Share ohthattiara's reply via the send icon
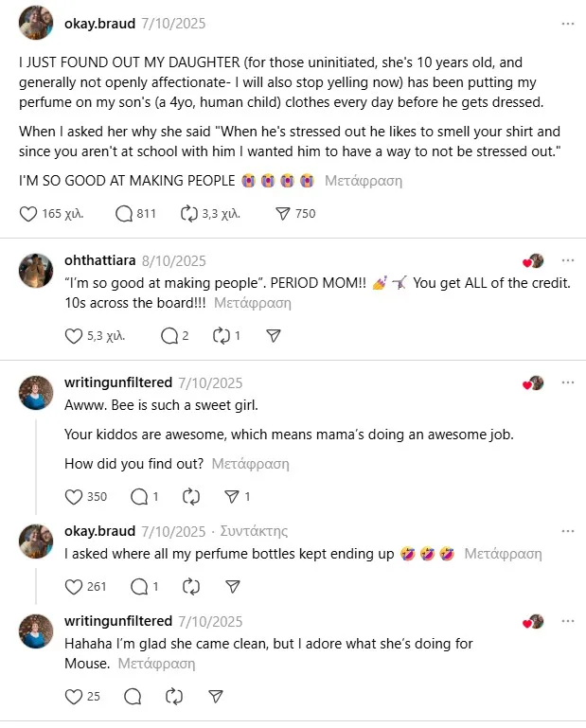Screen dimensions: 586x728 click(x=273, y=336)
